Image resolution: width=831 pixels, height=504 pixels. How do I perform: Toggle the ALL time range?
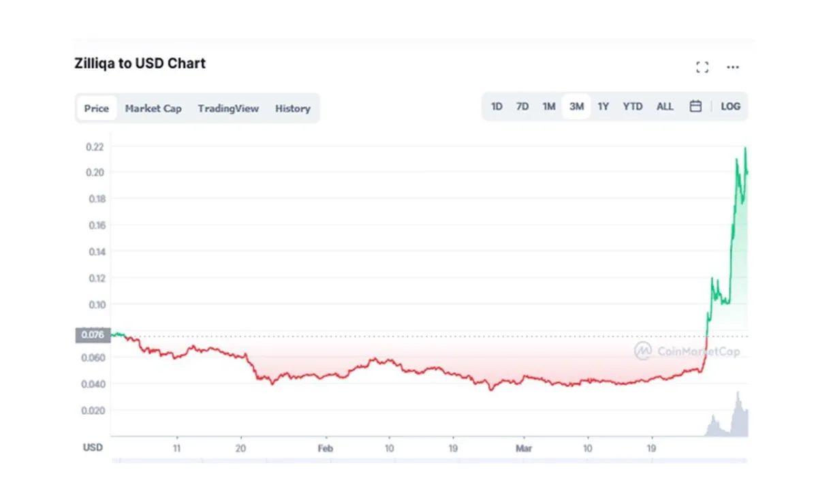pos(665,106)
